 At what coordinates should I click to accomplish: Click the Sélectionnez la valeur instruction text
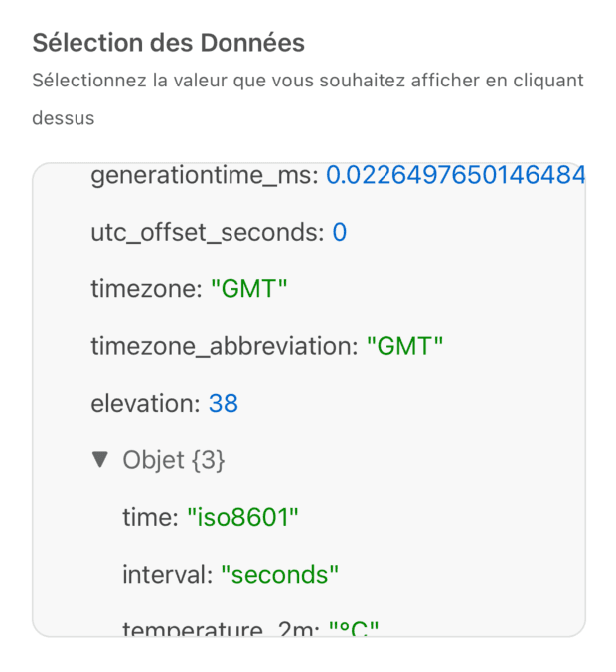point(307,80)
